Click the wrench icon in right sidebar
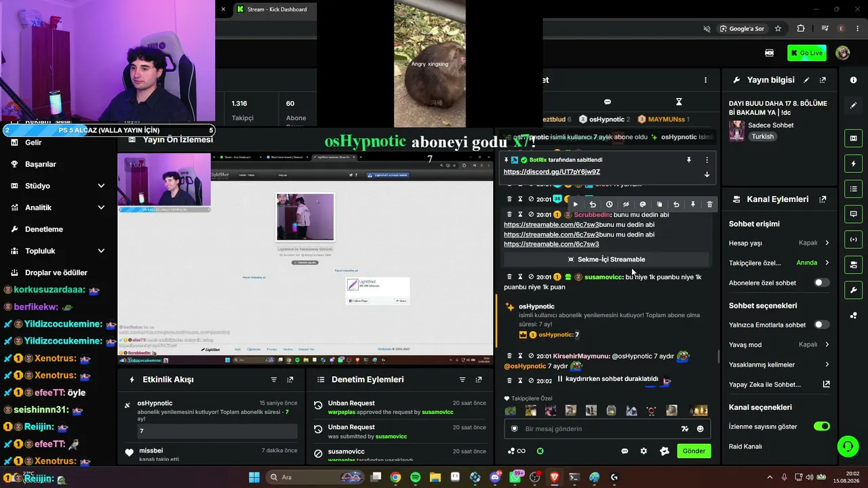 (853, 290)
